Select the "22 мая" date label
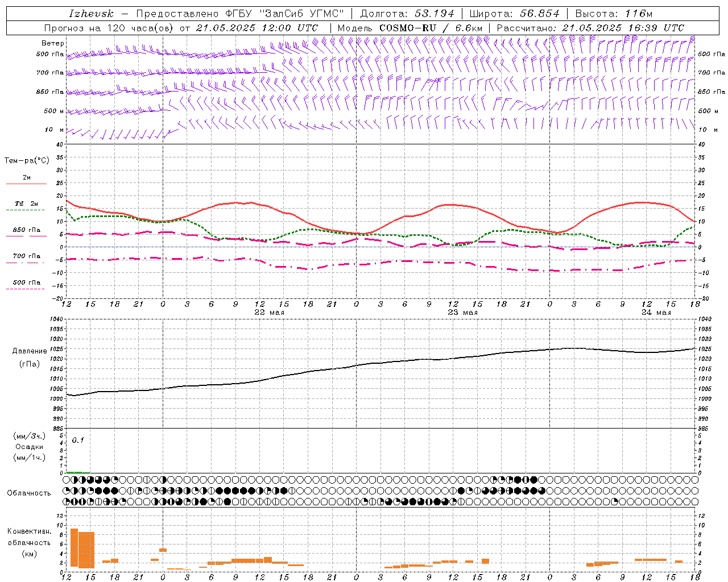The width and height of the screenshot is (728, 582). 270,313
